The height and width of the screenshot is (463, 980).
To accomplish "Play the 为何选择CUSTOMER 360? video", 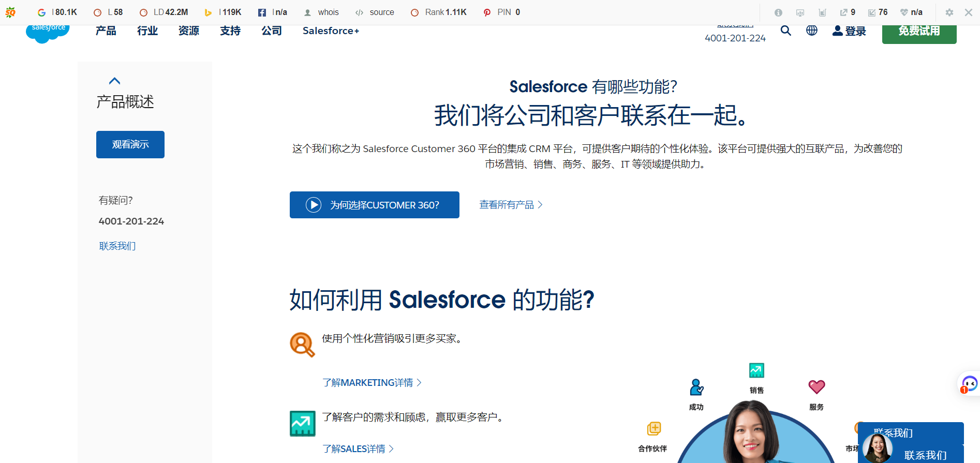I will coord(375,205).
